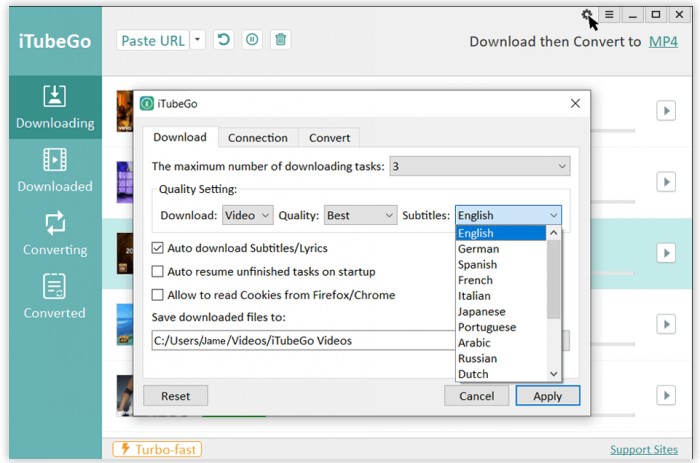Viewport: 700px width, 463px height.
Task: Uncheck Auto download Subtitles/Lyrics
Action: [x=158, y=248]
